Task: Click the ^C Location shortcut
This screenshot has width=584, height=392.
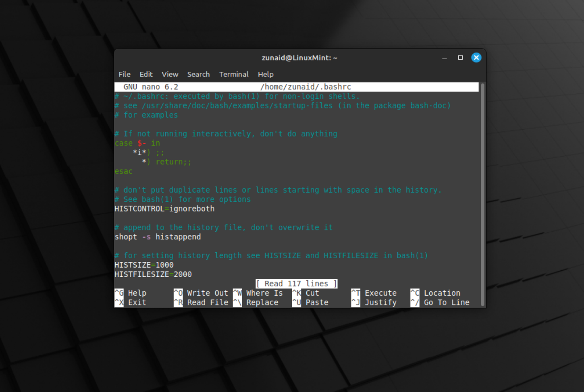Action: [x=435, y=293]
